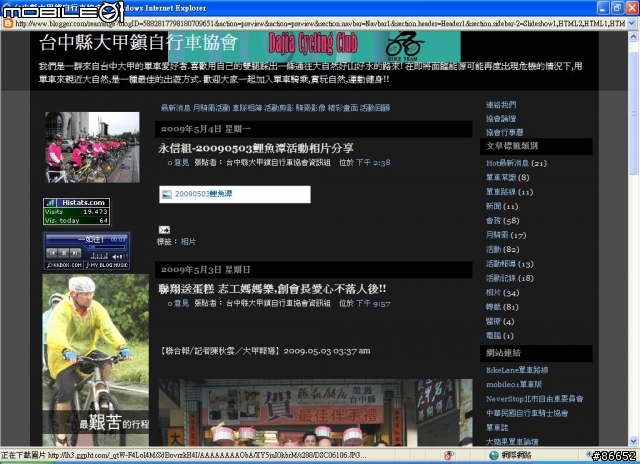Viewport: 640px width, 464px height.
Task: Open the 活動報導 (13) label
Action: [509, 264]
